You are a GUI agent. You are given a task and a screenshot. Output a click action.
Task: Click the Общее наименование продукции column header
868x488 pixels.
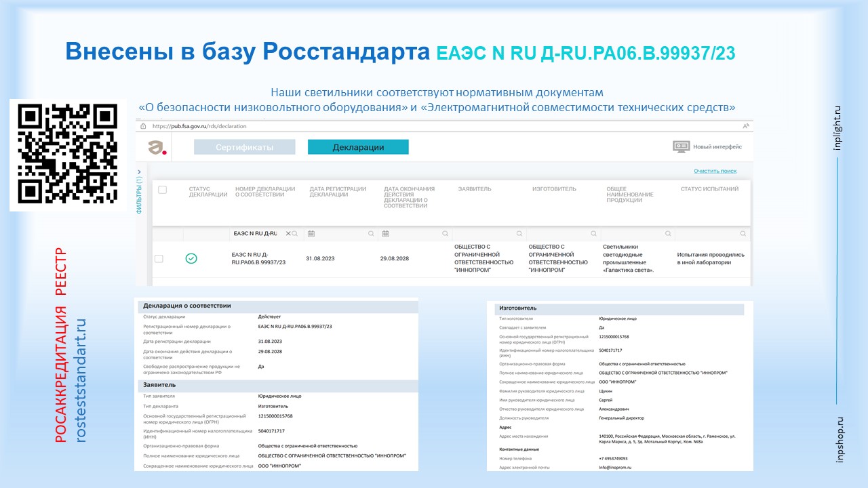coord(630,195)
